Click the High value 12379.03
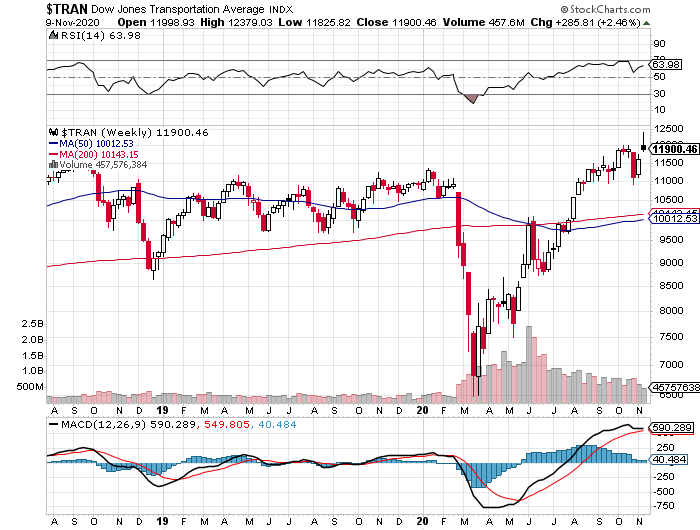Viewport: 700px width, 530px height. click(x=250, y=22)
